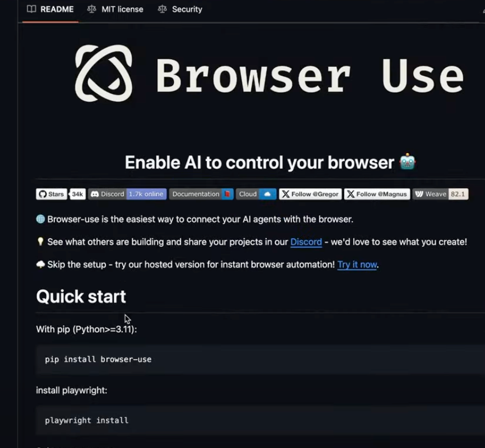Viewport: 485px width, 448px height.
Task: Click the GitHub icon on Stars badge
Action: point(43,194)
